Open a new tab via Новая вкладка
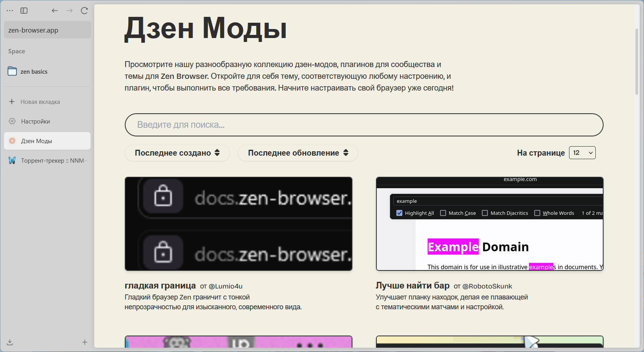 click(x=47, y=102)
